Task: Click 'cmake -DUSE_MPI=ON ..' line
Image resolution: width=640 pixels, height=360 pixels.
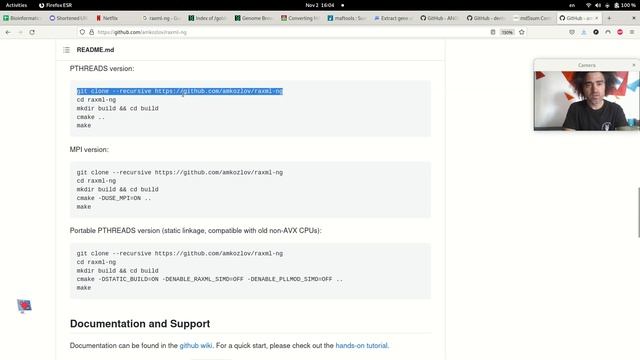Action: pyautogui.click(x=114, y=198)
